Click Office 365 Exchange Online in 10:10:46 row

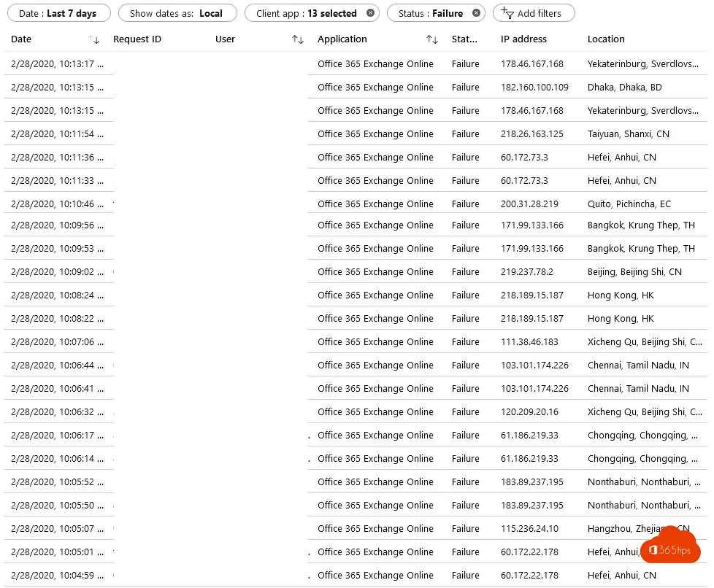coord(376,204)
